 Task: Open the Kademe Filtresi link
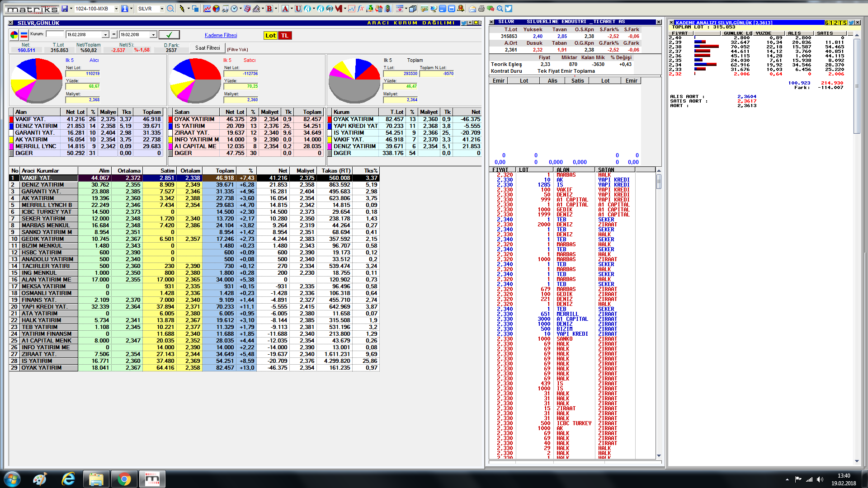pos(221,35)
